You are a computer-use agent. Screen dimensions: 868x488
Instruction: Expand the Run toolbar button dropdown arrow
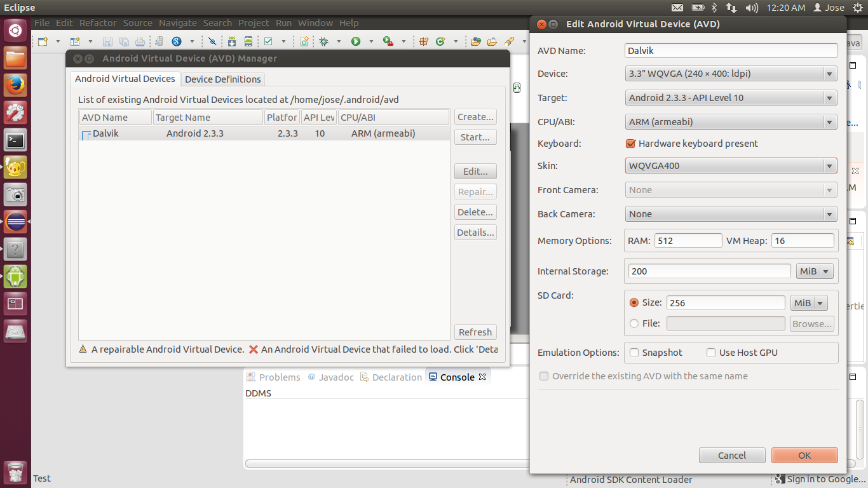(371, 42)
